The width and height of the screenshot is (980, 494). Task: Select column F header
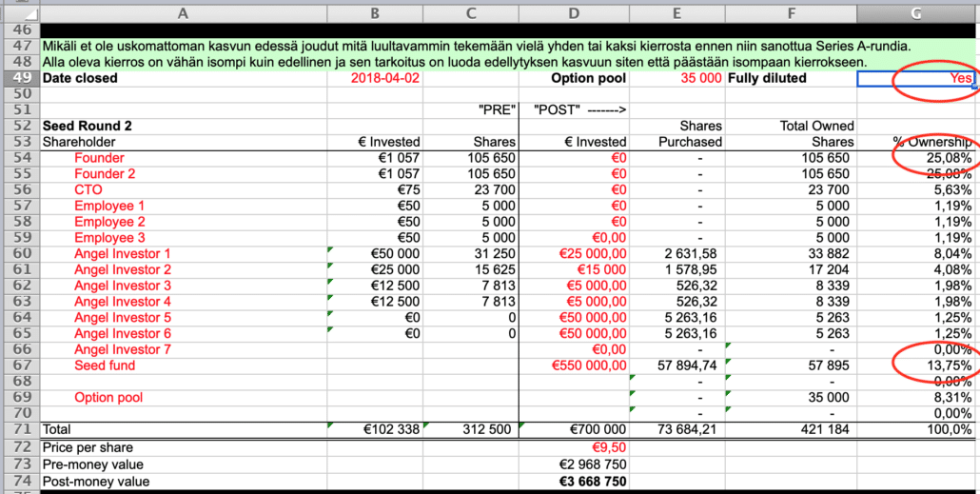point(792,13)
